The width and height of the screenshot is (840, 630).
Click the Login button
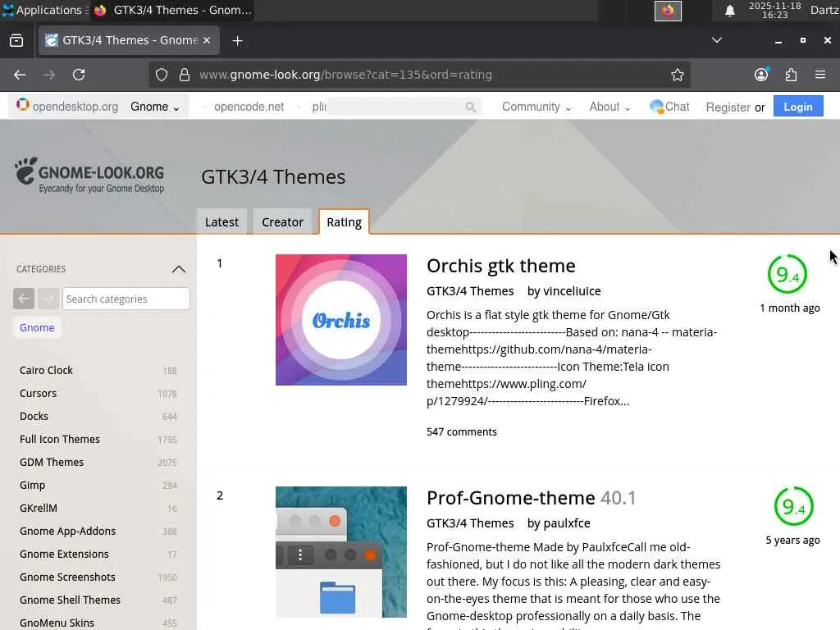pyautogui.click(x=797, y=107)
